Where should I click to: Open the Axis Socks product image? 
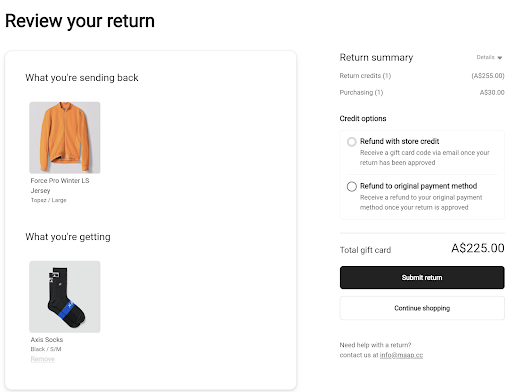pyautogui.click(x=65, y=297)
